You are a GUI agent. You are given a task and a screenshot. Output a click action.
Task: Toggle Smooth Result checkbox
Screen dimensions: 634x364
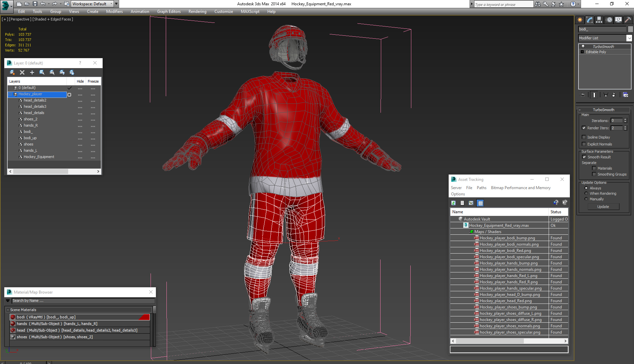point(584,157)
